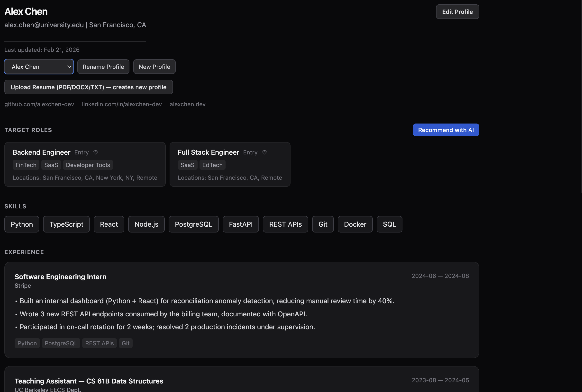Screen dimensions: 582x392
Task: Visit alexchen.dev website link
Action: click(x=188, y=104)
